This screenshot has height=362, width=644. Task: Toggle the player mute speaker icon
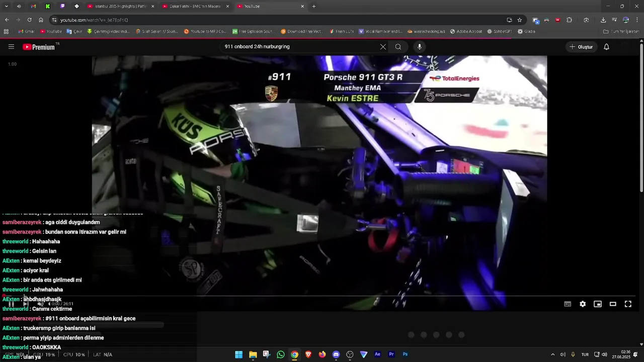pyautogui.click(x=41, y=304)
